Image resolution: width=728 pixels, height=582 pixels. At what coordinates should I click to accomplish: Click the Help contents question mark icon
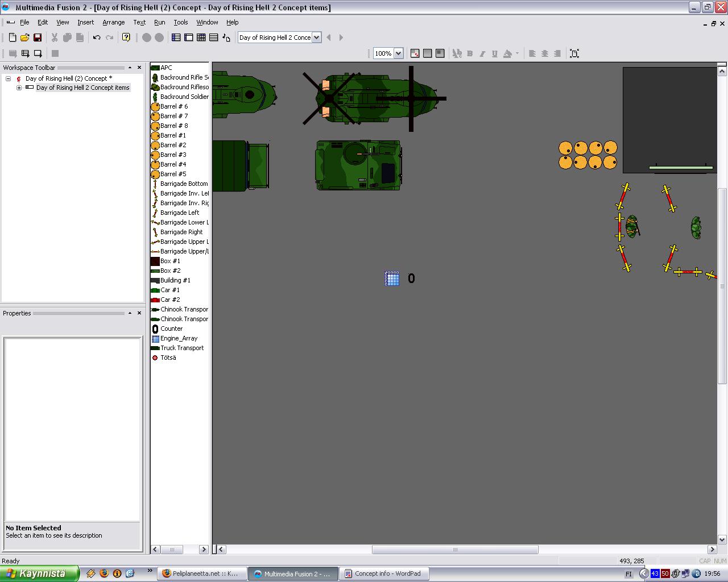click(126, 38)
